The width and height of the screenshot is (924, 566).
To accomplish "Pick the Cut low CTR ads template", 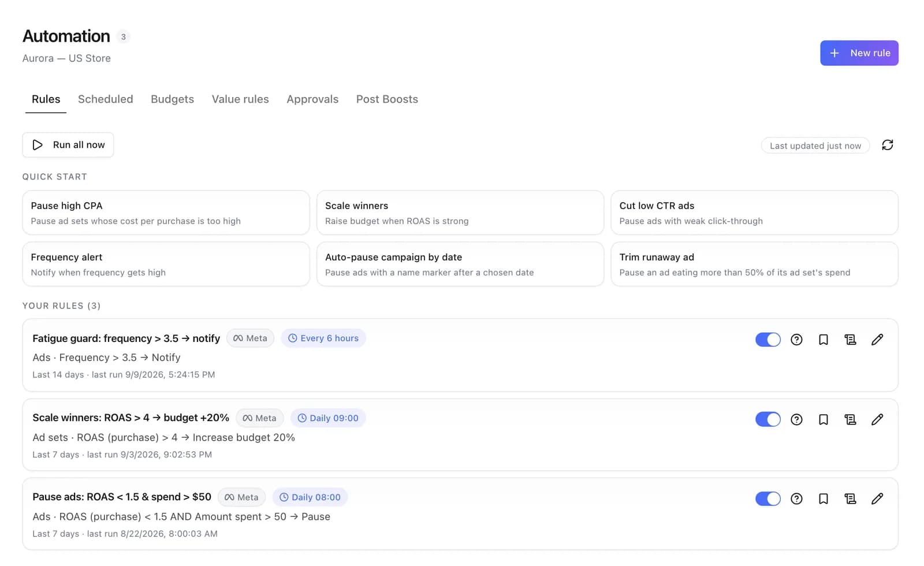I will 754,213.
